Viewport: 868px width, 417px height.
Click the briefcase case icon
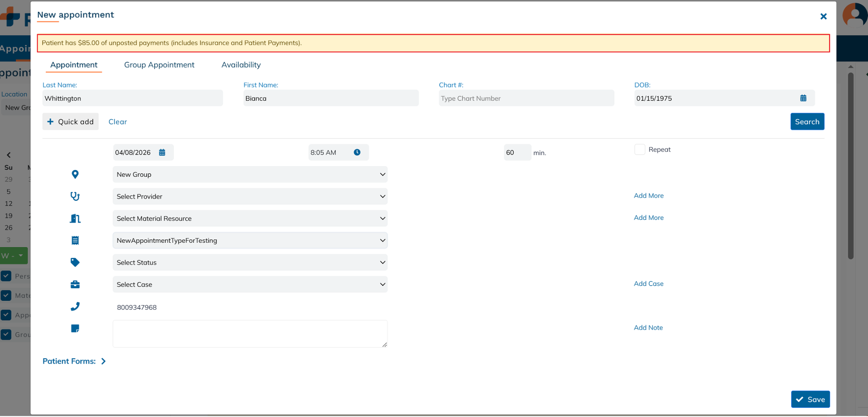pos(75,285)
